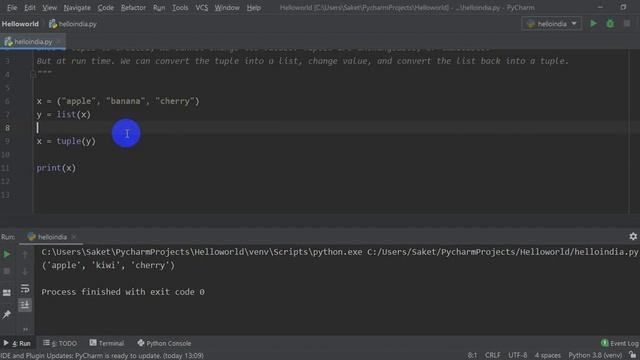Pin the Run tab with pin icon
The width and height of the screenshot is (640, 360).
(x=7, y=314)
